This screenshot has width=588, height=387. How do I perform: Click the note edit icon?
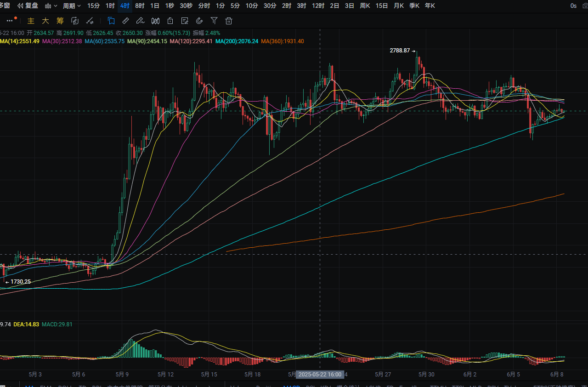click(185, 21)
